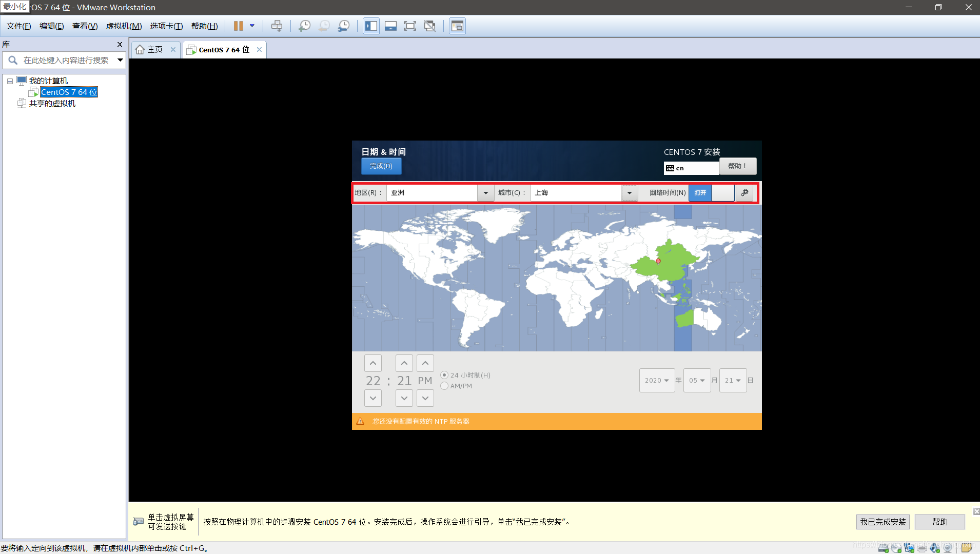Pause the virtual machine with the pause icon

click(238, 26)
